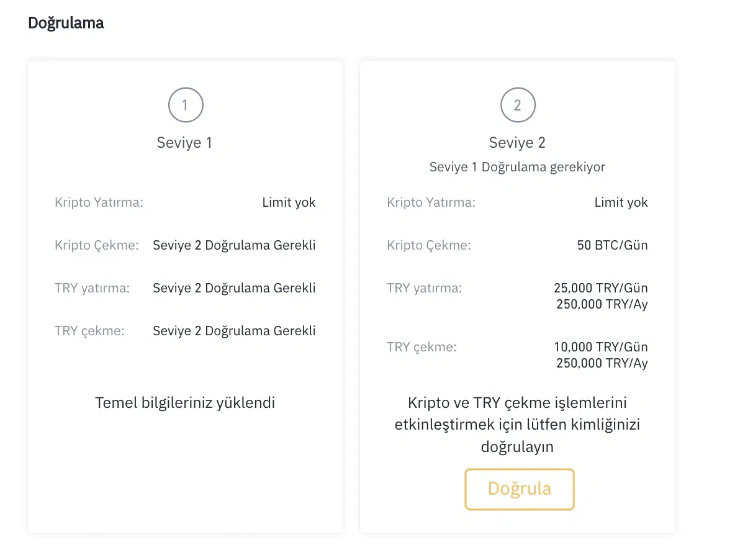Click 'Temel bilgileriniz yüklendi' status text

pyautogui.click(x=185, y=403)
